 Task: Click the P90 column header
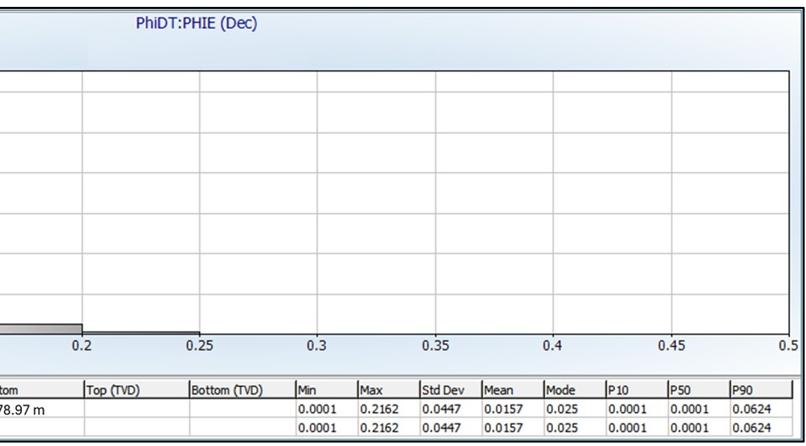pos(761,390)
